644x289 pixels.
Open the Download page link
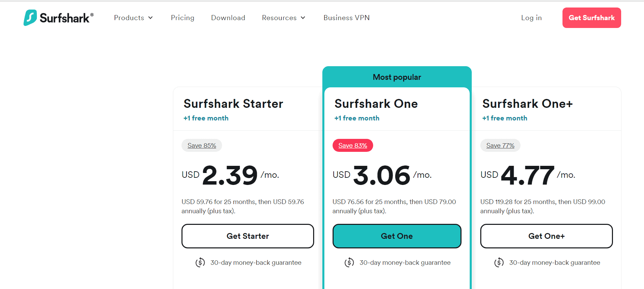point(228,18)
